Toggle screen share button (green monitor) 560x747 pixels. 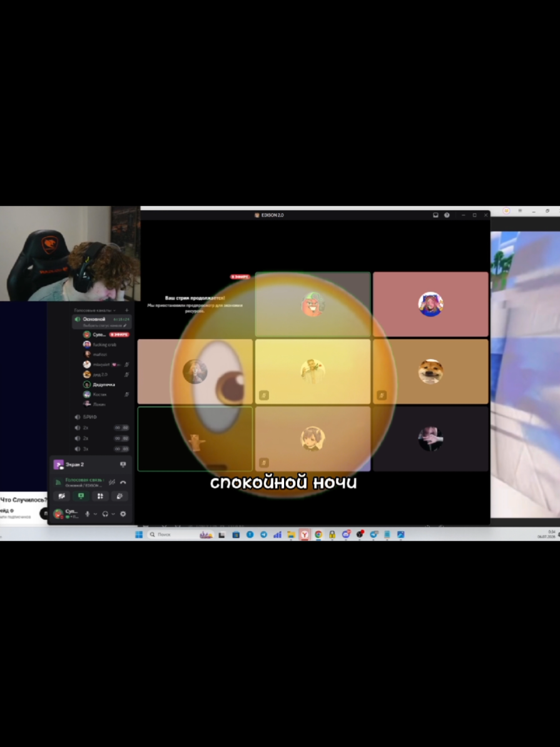point(81,496)
